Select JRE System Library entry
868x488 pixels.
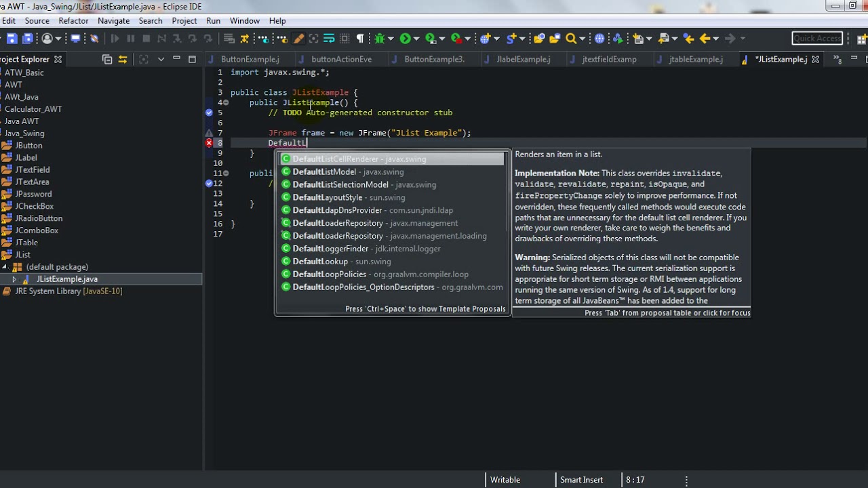coord(68,291)
